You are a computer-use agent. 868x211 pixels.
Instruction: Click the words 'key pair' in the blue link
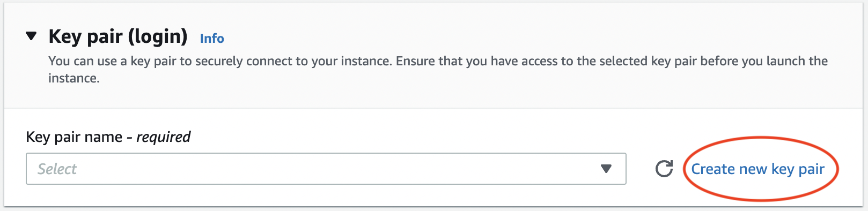(x=798, y=170)
